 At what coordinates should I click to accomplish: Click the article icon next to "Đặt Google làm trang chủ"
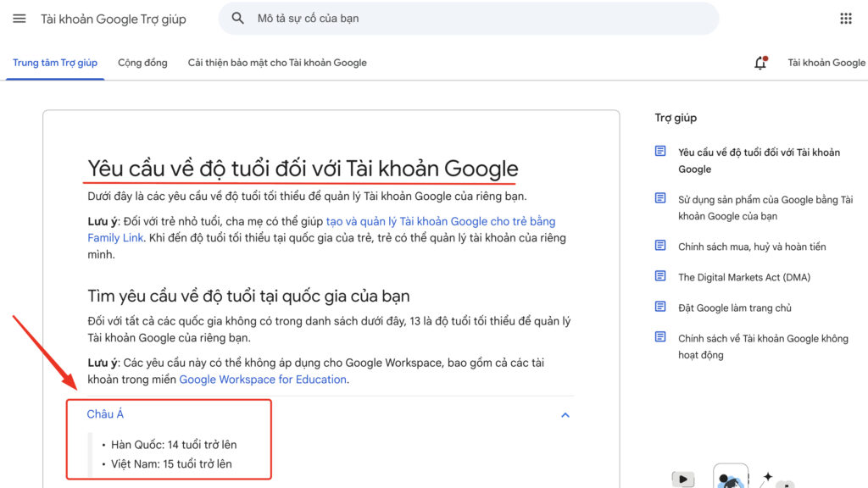tap(660, 307)
